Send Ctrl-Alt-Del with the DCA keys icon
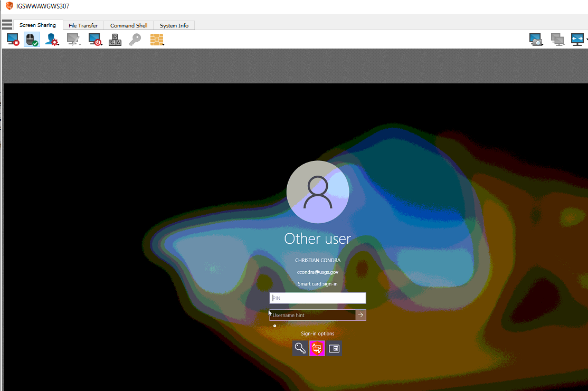This screenshot has width=588, height=391. click(x=115, y=40)
